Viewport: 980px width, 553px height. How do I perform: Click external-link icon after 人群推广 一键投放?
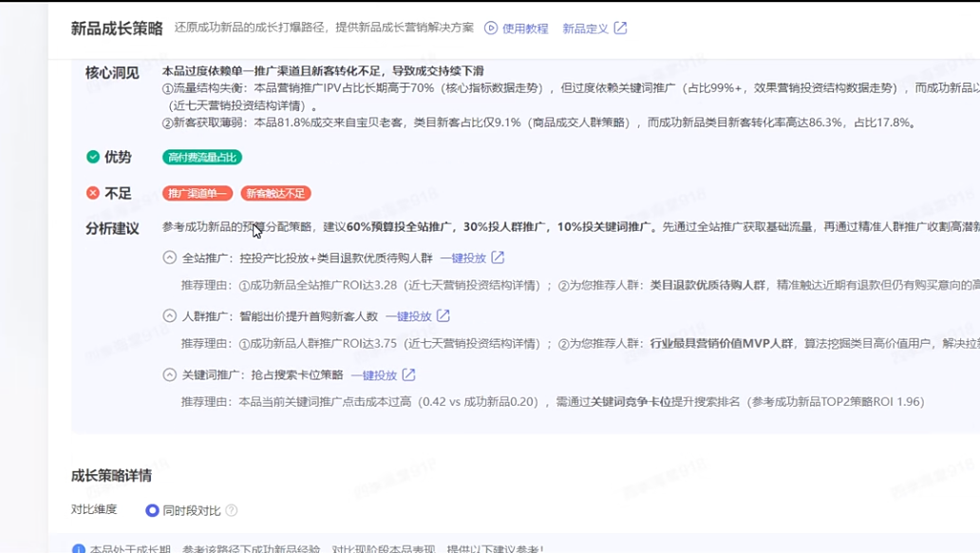[443, 315]
